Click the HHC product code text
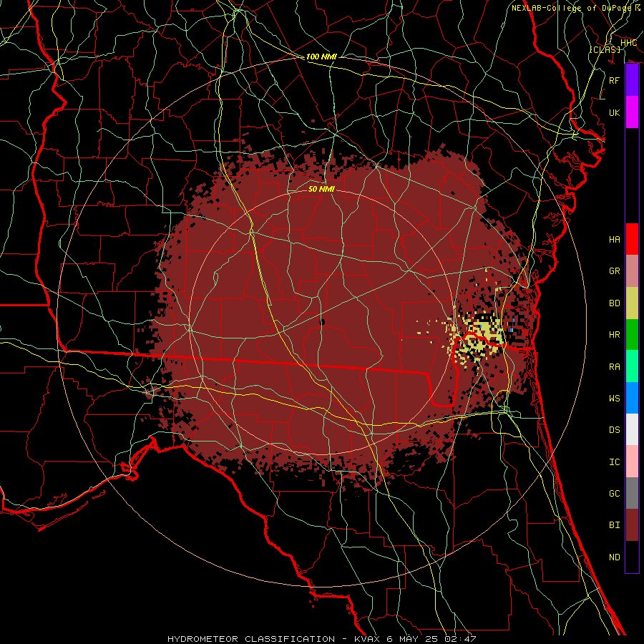 tap(628, 43)
